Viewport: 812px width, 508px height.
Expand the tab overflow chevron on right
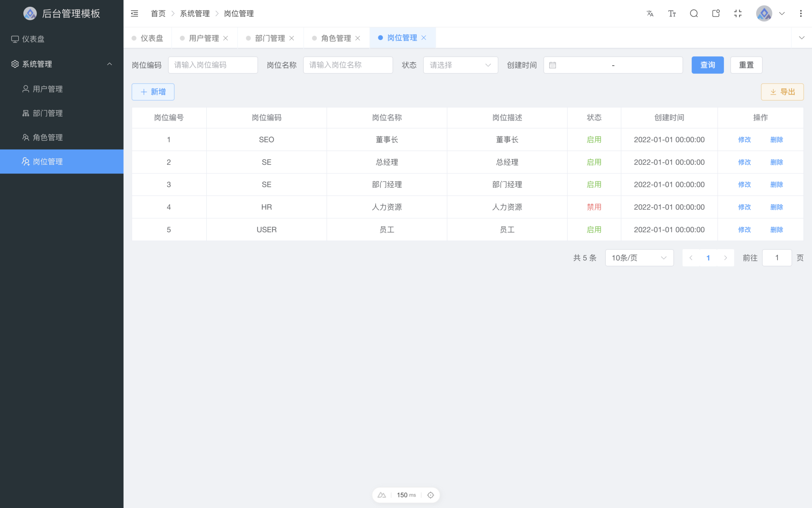pyautogui.click(x=802, y=37)
